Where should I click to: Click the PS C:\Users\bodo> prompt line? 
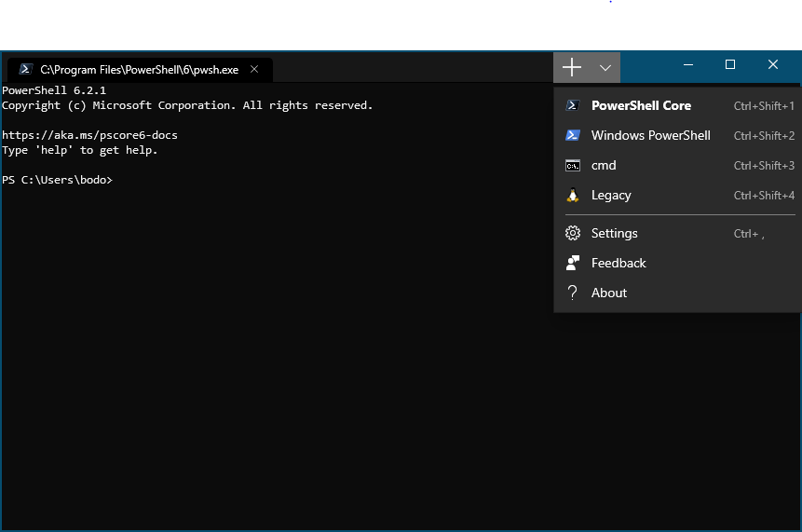tap(57, 180)
